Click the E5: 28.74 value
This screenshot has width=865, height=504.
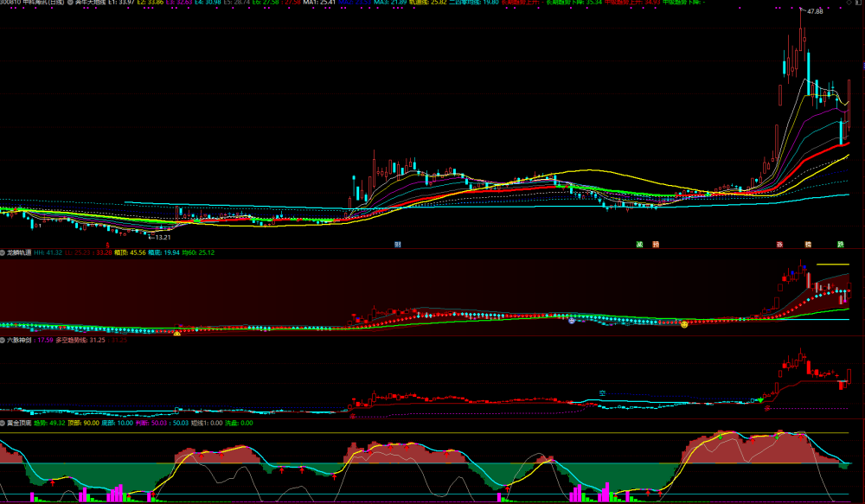click(x=237, y=3)
